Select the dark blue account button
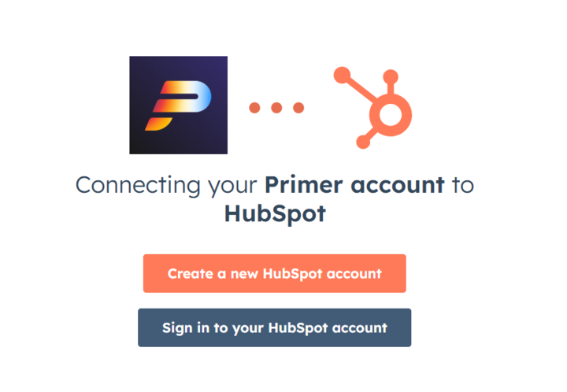The image size is (567, 392). 275,327
